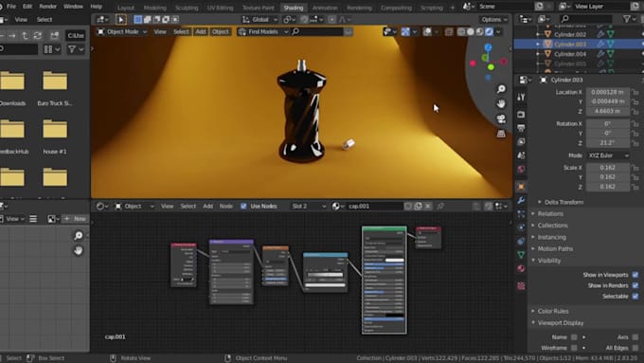
Task: Click the Add menu in 3D viewport header
Action: coord(201,31)
